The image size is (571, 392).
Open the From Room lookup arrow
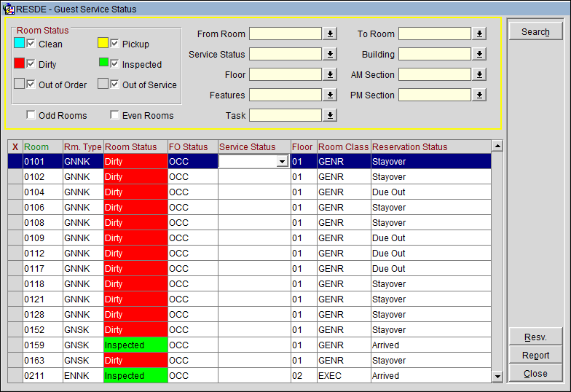pyautogui.click(x=330, y=34)
